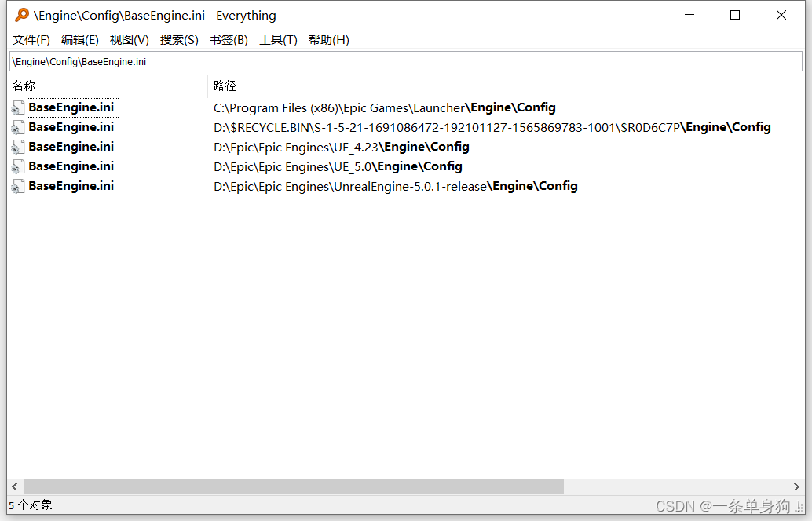Open the 工具(T) menu
Image resolution: width=812 pixels, height=521 pixels.
pyautogui.click(x=278, y=40)
